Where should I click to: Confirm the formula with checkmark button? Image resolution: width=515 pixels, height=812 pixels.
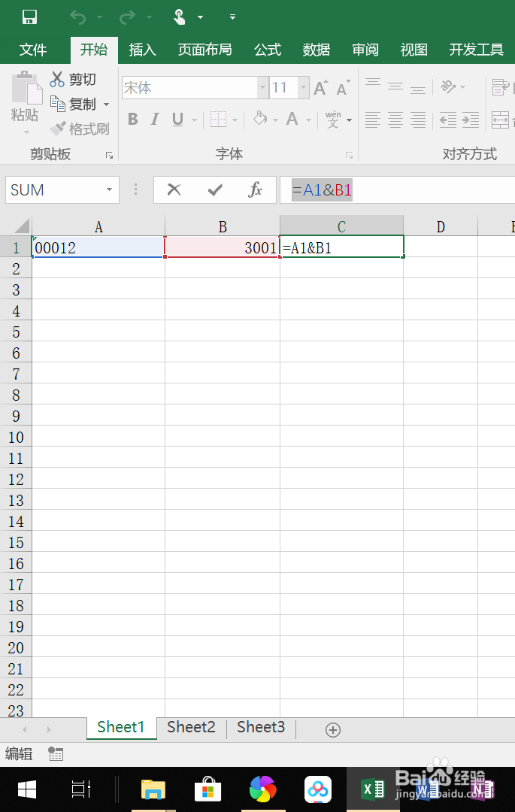(215, 190)
